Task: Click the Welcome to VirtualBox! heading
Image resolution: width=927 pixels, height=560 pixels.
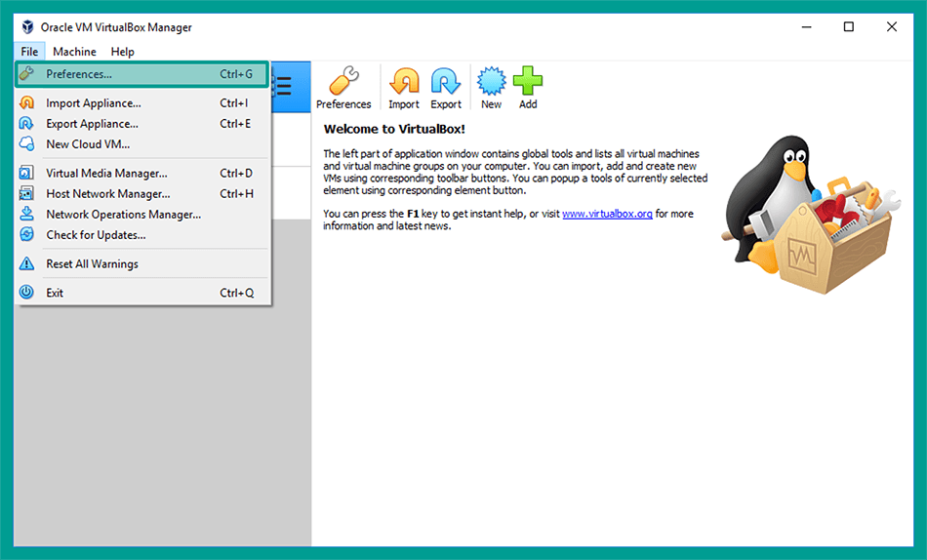Action: pyautogui.click(x=394, y=129)
